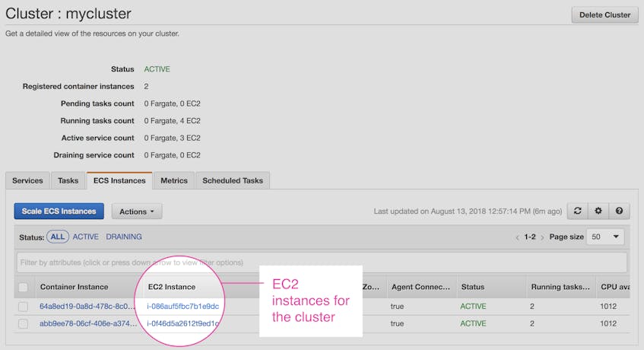Image resolution: width=644 pixels, height=350 pixels.
Task: Open container instance 64a8ed19-0a8d-478c link
Action: pyautogui.click(x=87, y=307)
